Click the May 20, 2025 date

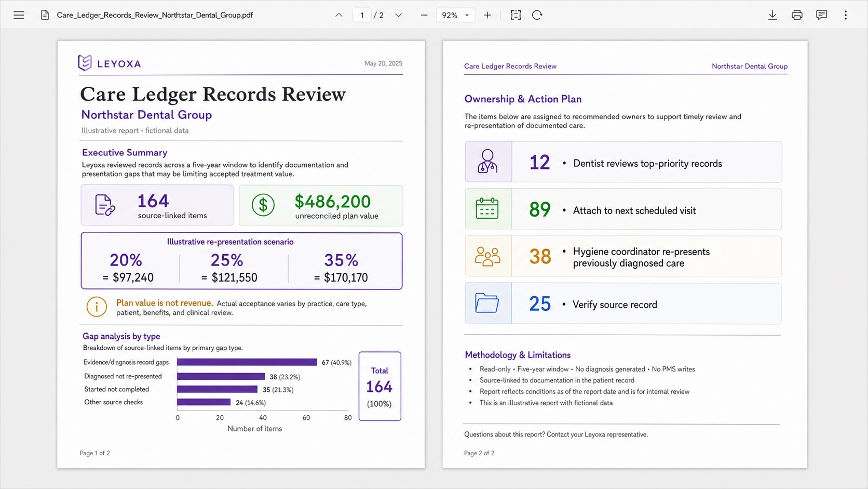click(383, 63)
